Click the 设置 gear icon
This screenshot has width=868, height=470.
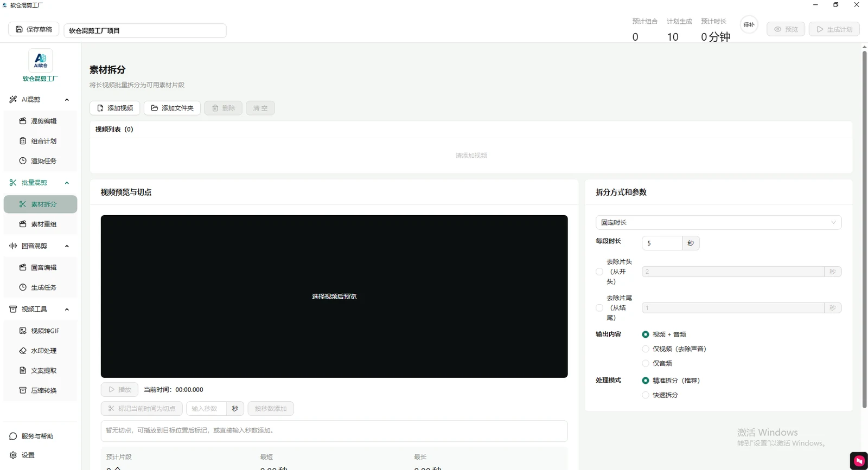point(13,455)
